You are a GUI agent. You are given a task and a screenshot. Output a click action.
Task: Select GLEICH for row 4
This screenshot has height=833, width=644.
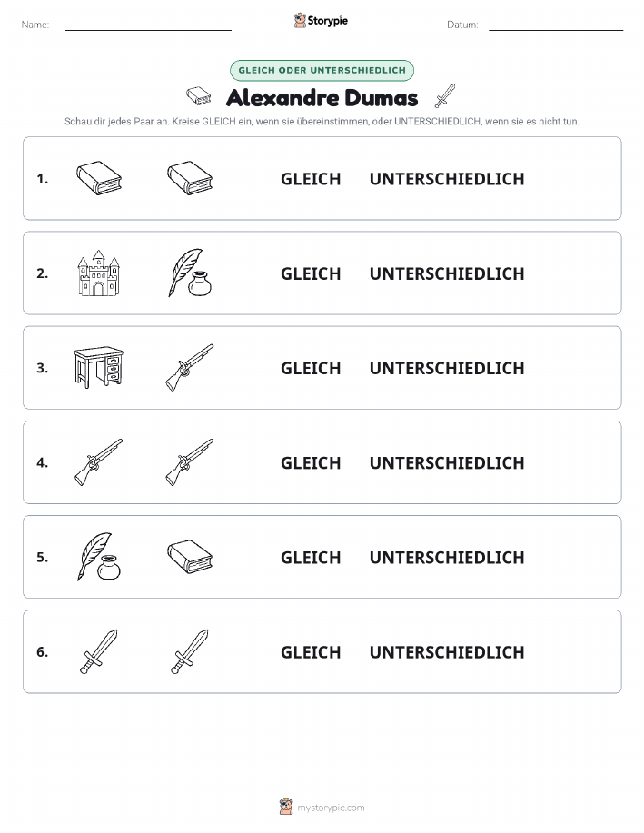(x=311, y=462)
